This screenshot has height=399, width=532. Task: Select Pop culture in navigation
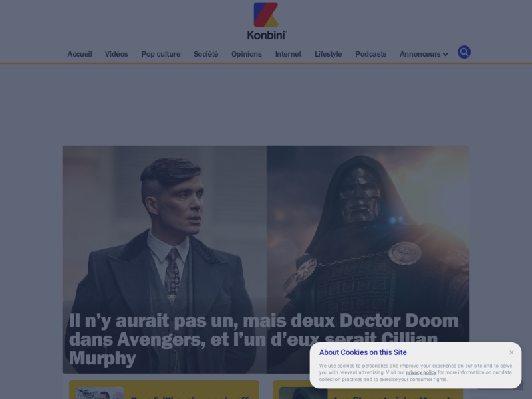[161, 54]
